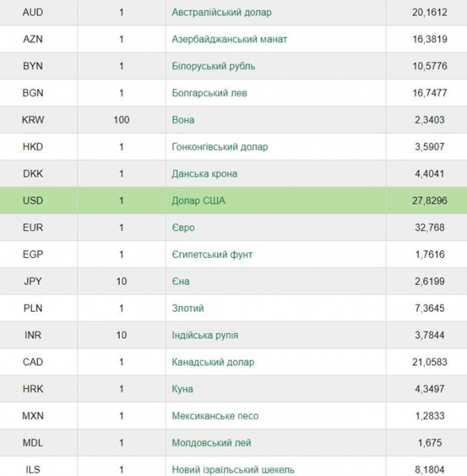Click the BYN rate value 10,5776
Image resolution: width=467 pixels, height=476 pixels.
point(430,66)
